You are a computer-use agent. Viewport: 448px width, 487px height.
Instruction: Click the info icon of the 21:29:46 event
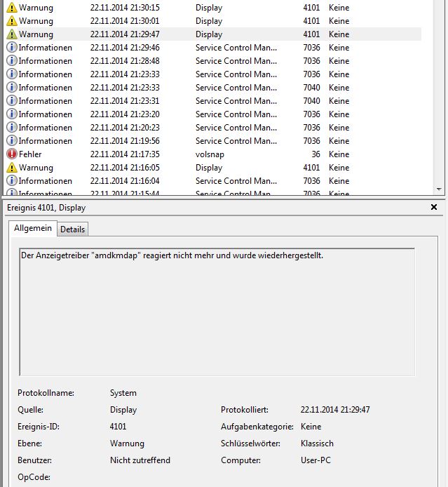coord(12,48)
